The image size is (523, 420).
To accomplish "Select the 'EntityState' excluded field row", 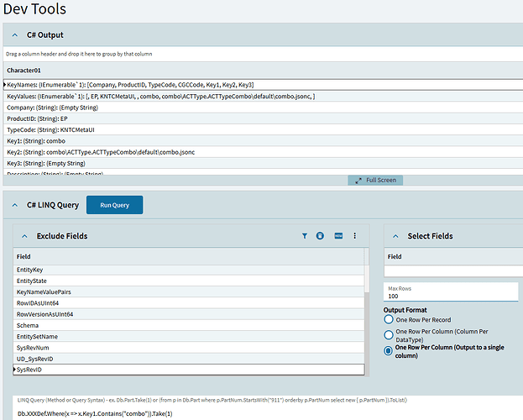I will (x=189, y=281).
